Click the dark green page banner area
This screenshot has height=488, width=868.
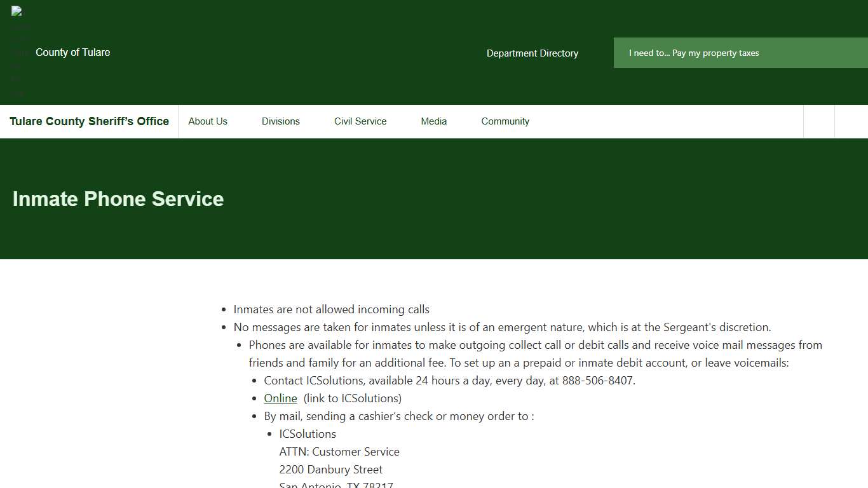[x=434, y=235]
